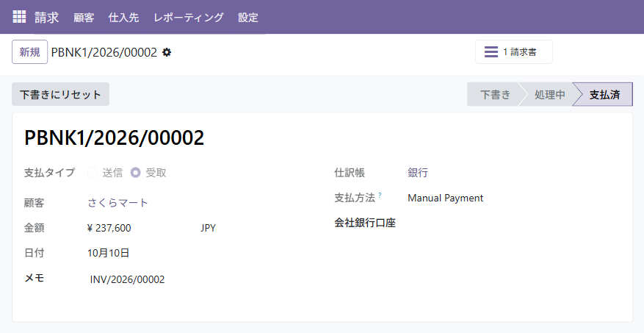Click the 下書きにリセット button
The width and height of the screenshot is (644, 333).
click(x=60, y=94)
